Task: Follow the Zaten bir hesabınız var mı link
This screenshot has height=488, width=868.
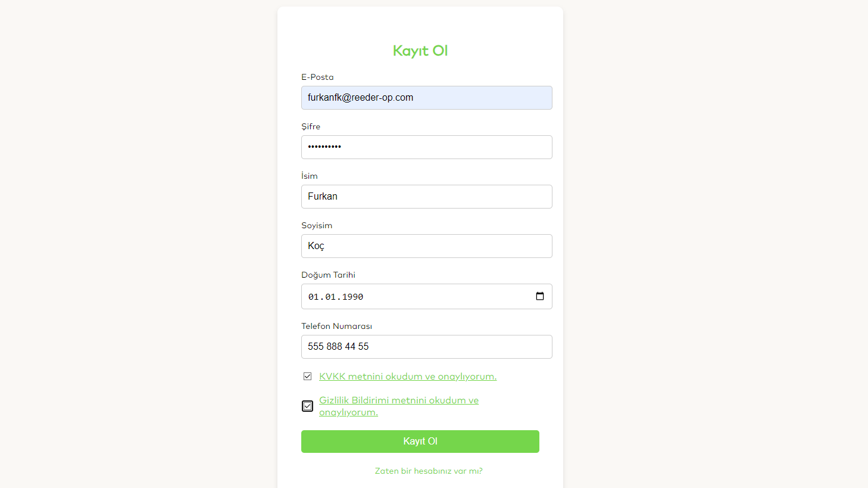Action: [429, 471]
